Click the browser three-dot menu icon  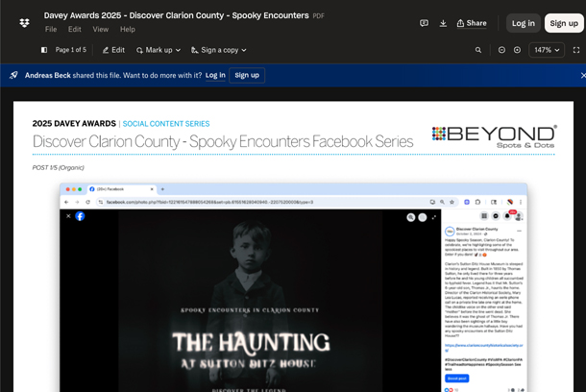click(x=521, y=202)
